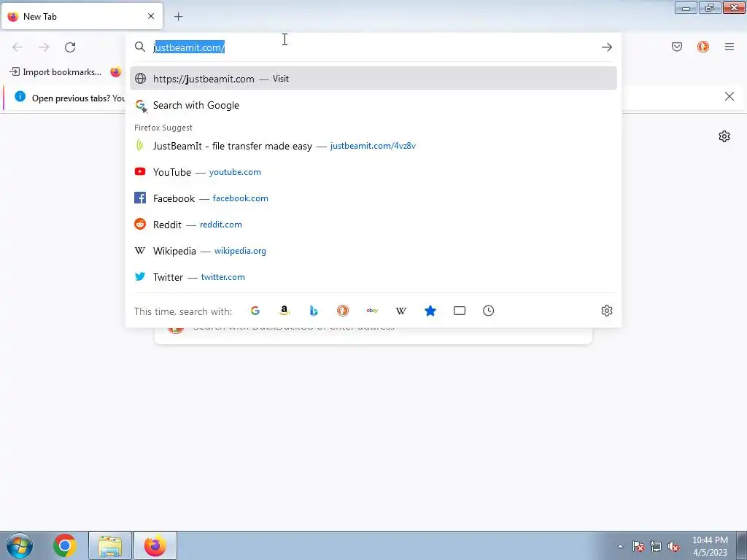The width and height of the screenshot is (747, 560).
Task: Search this time with eBay icon
Action: [x=372, y=311]
